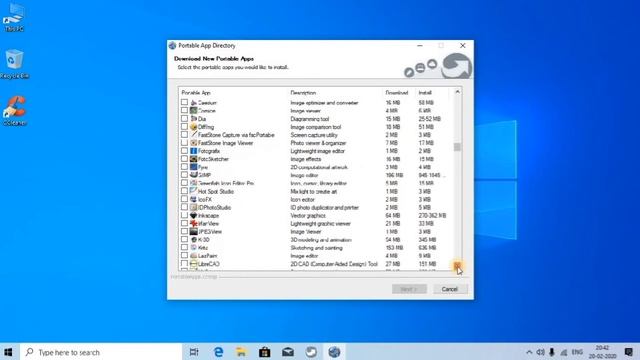This screenshot has width=640, height=360.
Task: Select the IDPhotoStudio checkbox
Action: (184, 207)
